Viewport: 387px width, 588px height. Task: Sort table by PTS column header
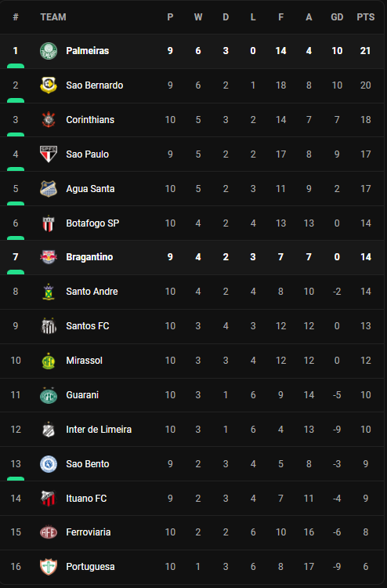tap(365, 17)
